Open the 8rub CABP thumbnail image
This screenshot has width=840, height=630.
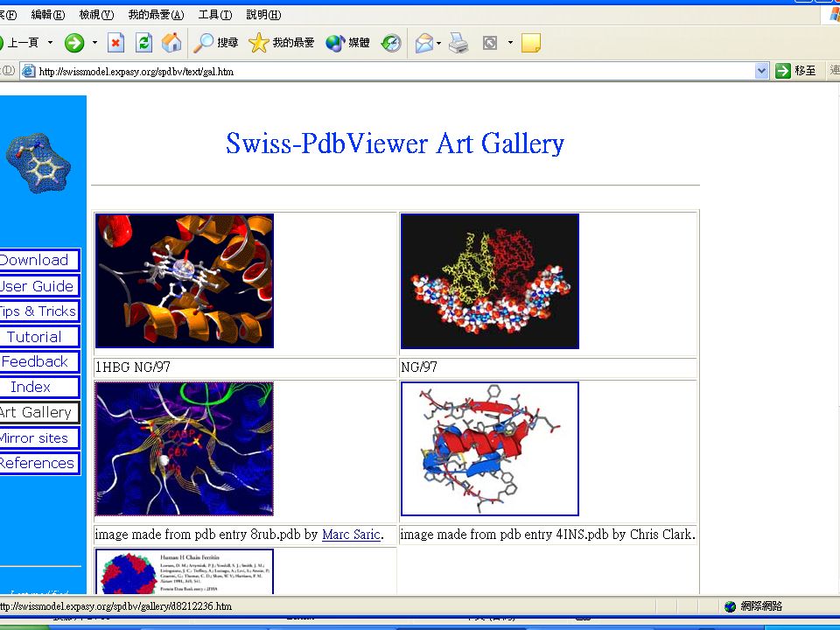185,449
